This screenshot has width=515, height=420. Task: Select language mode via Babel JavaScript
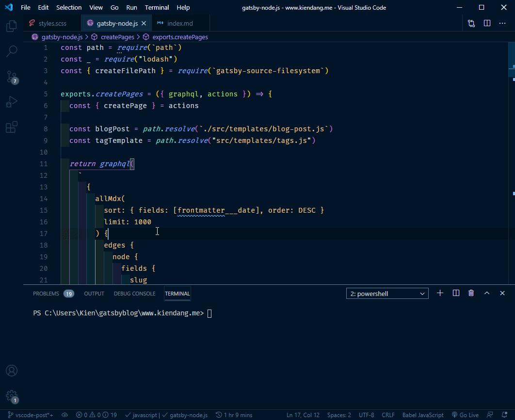tap(423, 415)
